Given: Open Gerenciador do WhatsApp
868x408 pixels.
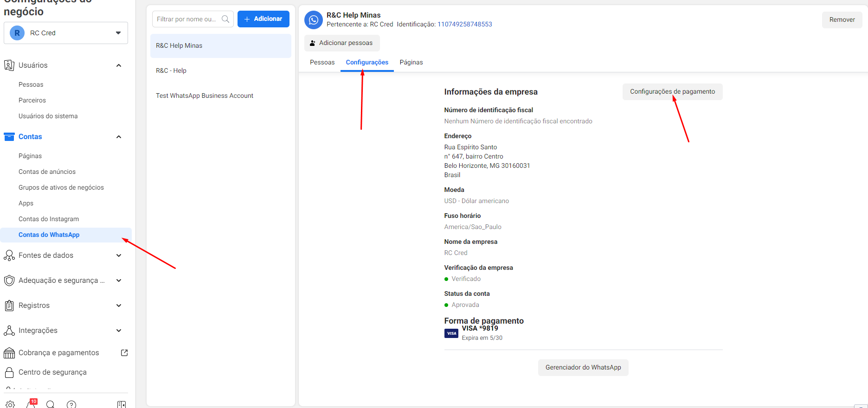Looking at the screenshot, I should click(x=583, y=368).
